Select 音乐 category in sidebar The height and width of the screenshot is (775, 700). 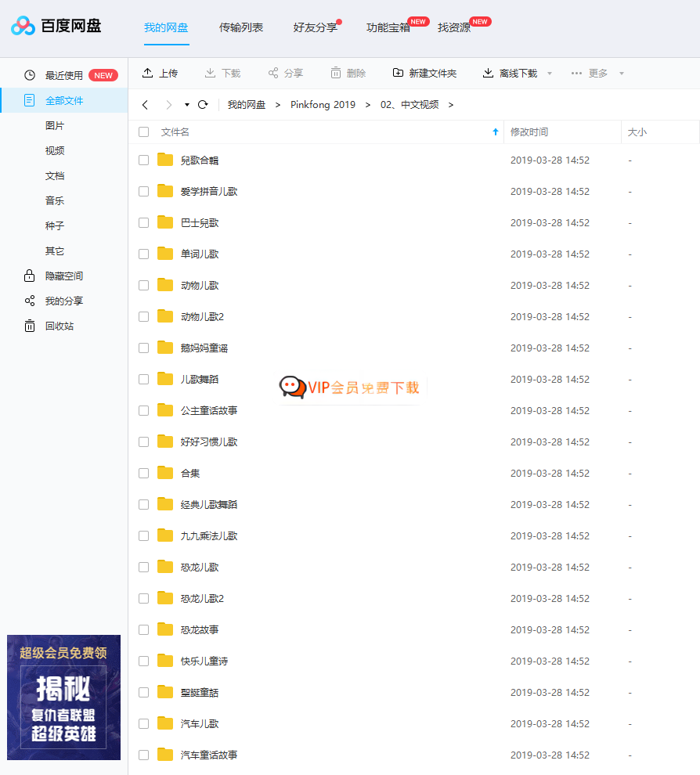click(55, 200)
